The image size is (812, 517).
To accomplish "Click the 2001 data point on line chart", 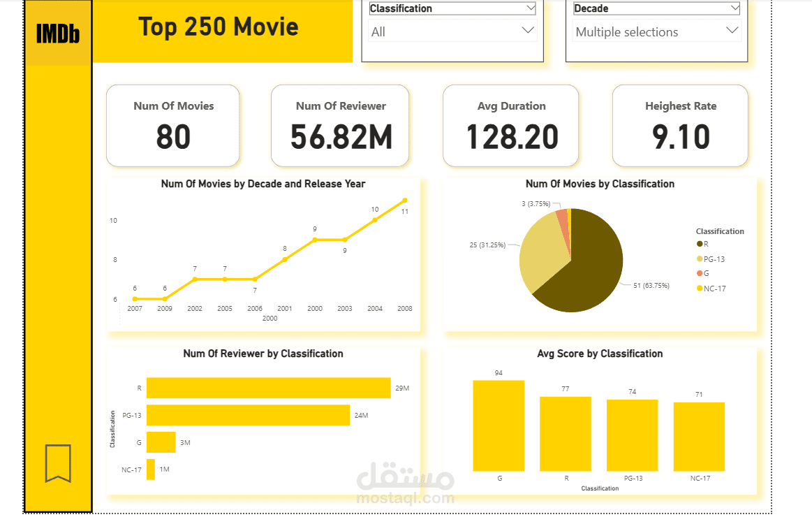I will pyautogui.click(x=285, y=259).
